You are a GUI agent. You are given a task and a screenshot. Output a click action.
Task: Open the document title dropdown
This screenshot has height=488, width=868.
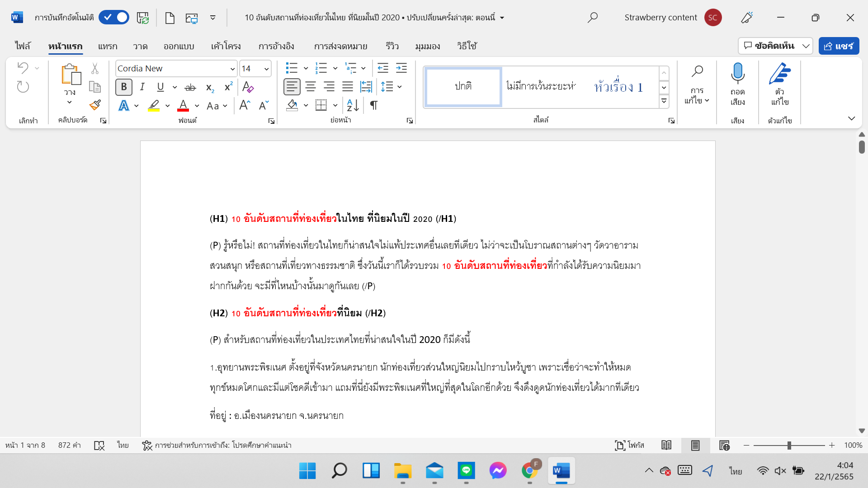pos(502,18)
